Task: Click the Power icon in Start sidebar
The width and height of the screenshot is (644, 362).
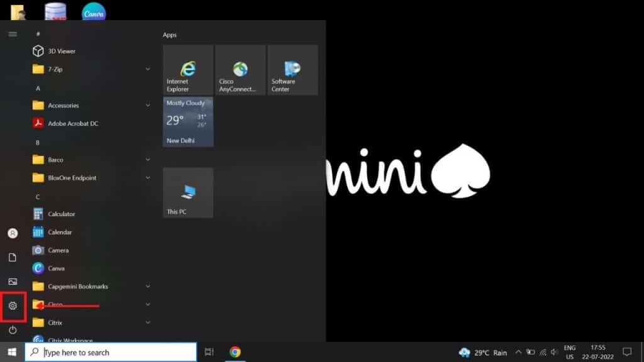Action: tap(13, 330)
